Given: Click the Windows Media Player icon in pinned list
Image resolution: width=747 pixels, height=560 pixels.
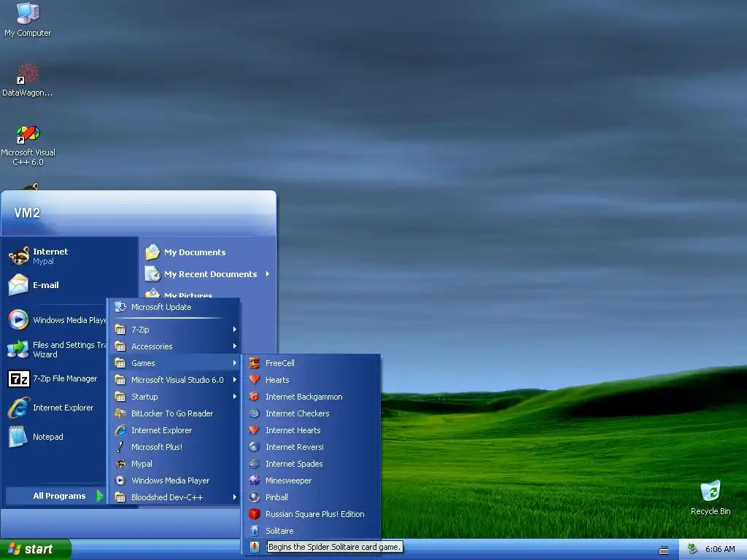Looking at the screenshot, I should [x=18, y=319].
